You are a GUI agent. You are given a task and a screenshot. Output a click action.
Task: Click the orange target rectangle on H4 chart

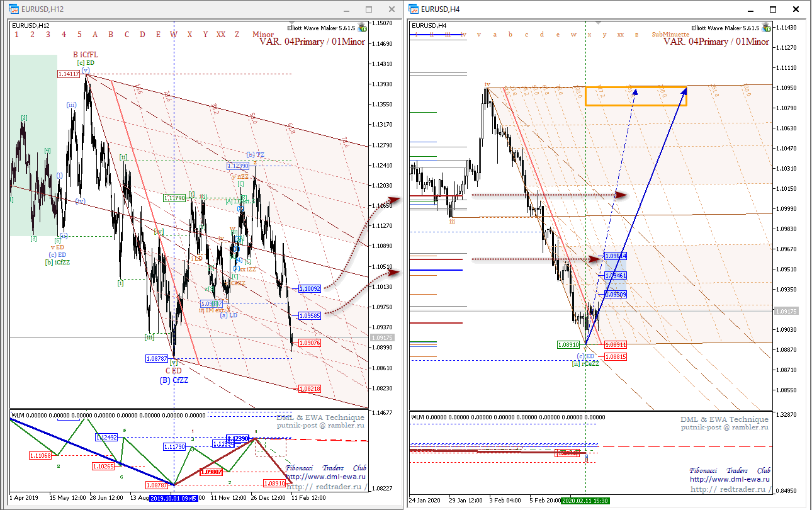[636, 96]
